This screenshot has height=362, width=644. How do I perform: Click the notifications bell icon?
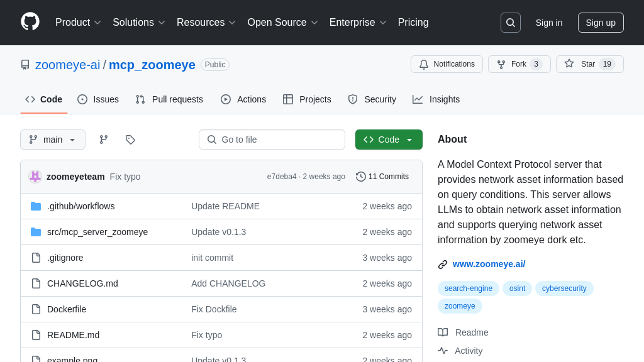click(x=424, y=64)
